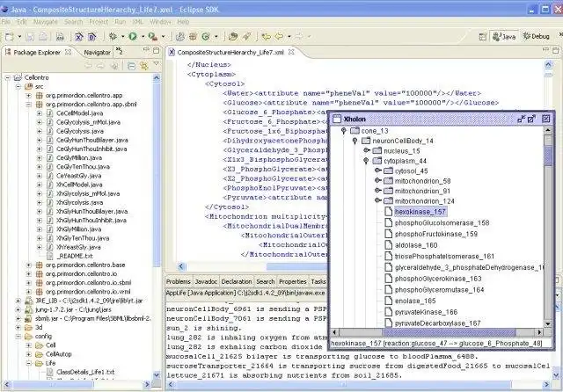Collapse the Cellontro project tree
Screen dimensions: 563x392
[7, 77]
